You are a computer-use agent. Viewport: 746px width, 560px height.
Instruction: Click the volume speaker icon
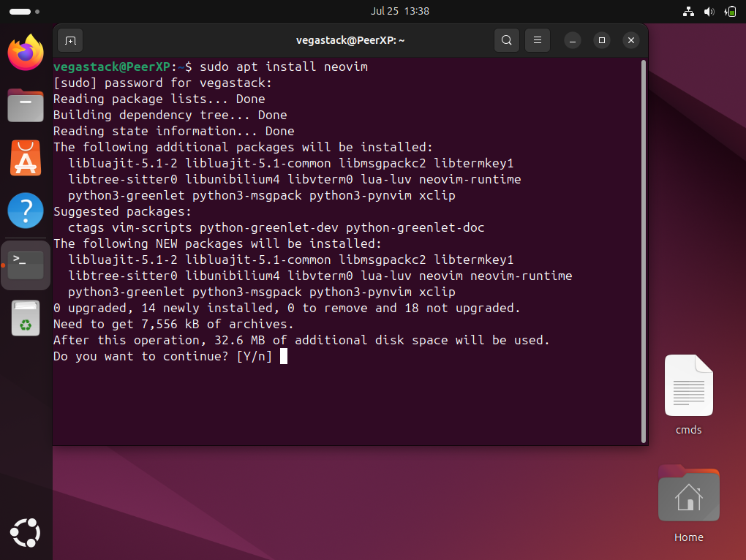pos(709,11)
